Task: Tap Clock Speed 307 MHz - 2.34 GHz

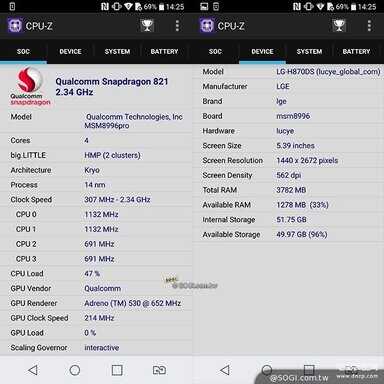Action: [x=117, y=199]
